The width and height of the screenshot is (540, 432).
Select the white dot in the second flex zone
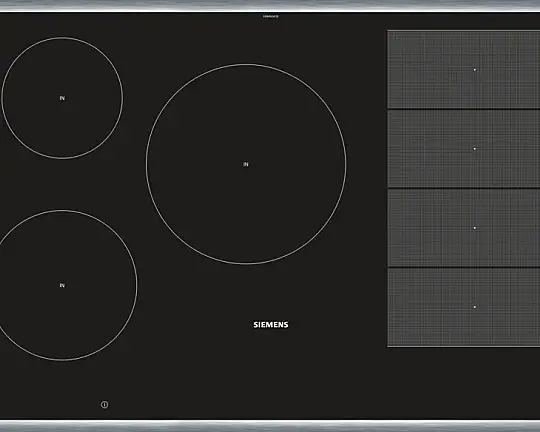tap(475, 149)
